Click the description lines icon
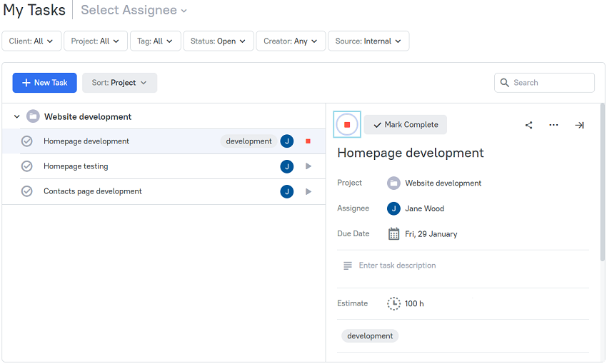This screenshot has height=364, width=607. (x=348, y=266)
